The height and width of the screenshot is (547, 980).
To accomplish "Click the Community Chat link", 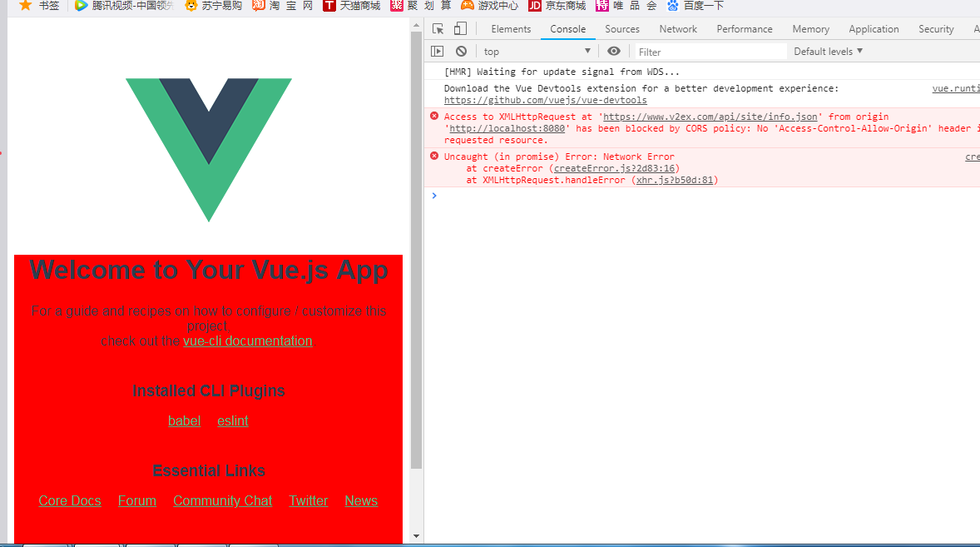I will (222, 500).
